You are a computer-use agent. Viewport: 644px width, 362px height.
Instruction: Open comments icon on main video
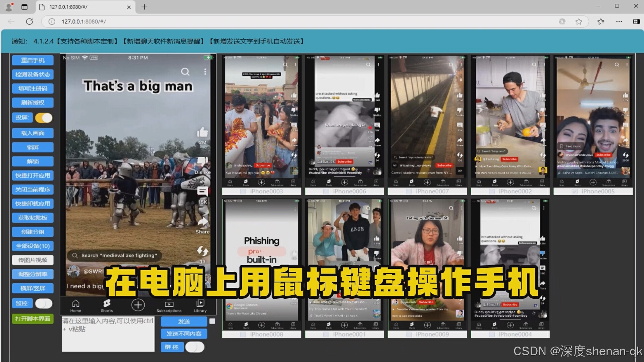pyautogui.click(x=202, y=191)
